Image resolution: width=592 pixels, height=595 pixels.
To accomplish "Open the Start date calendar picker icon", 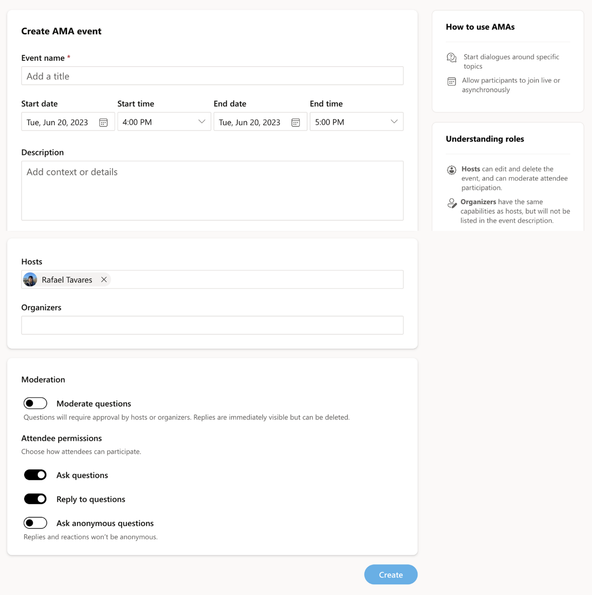I will 103,122.
